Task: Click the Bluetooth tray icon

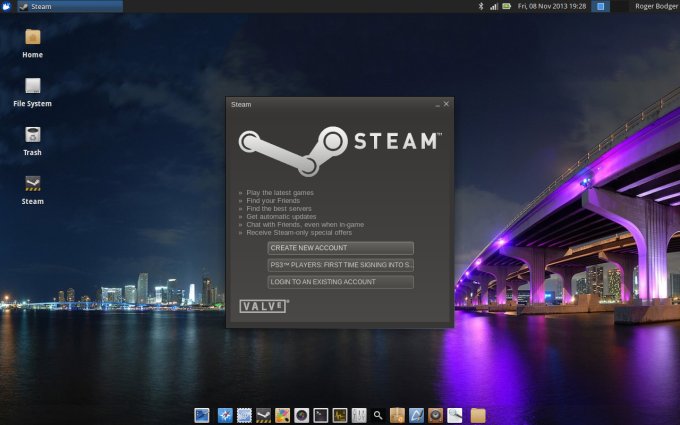Action: (x=481, y=6)
